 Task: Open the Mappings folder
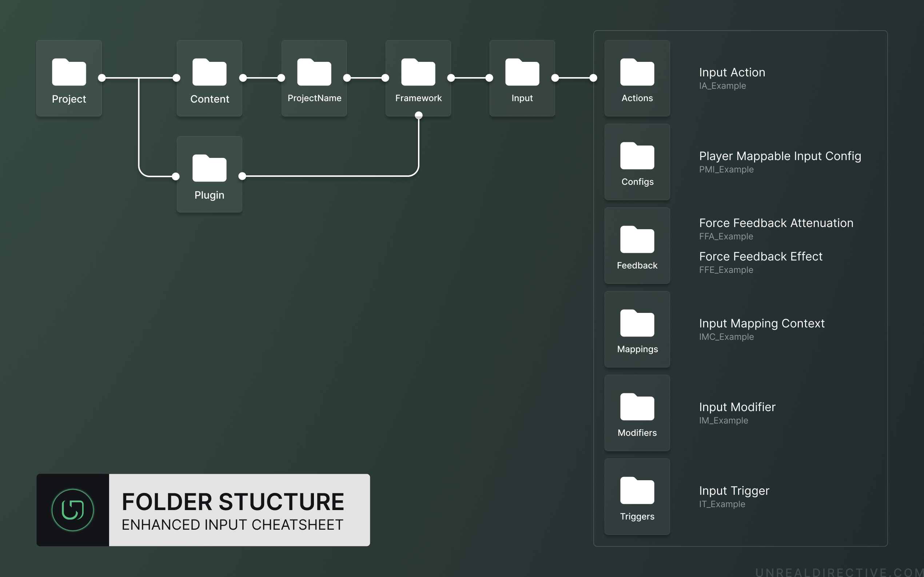point(637,323)
